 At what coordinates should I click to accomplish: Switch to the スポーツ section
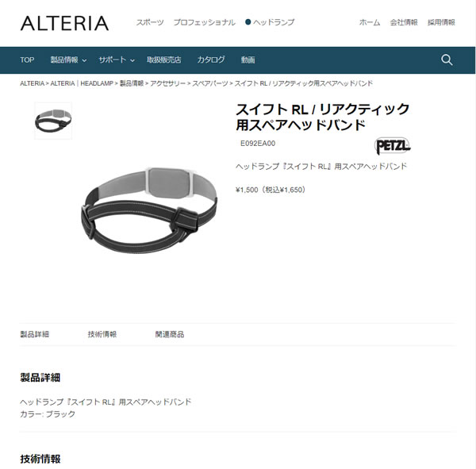[x=150, y=22]
